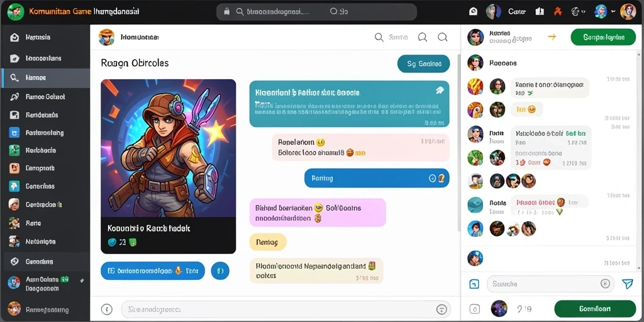Open the lock icon in top search bar

pyautogui.click(x=226, y=12)
